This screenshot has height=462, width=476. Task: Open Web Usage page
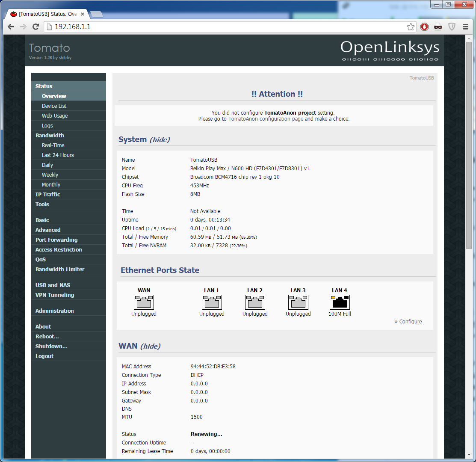coord(68,115)
